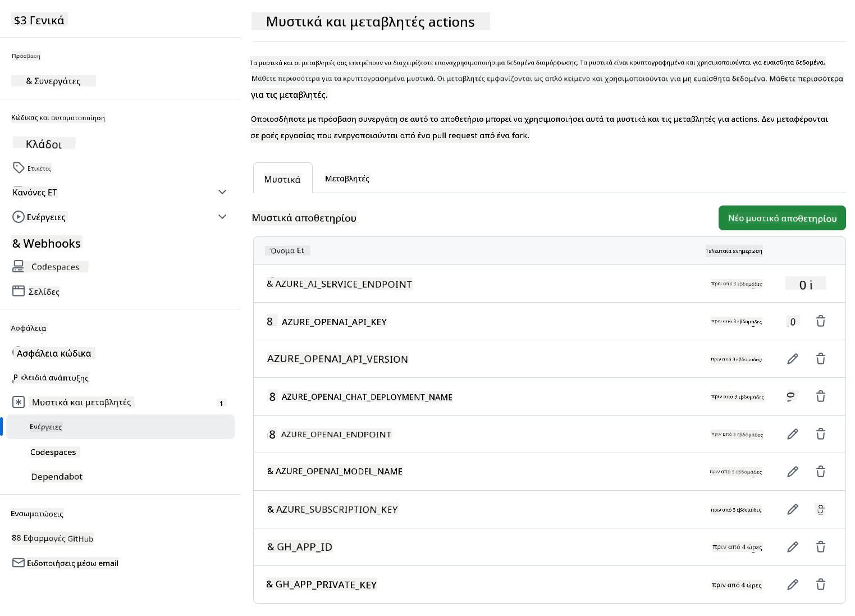Screen dimensions: 855x616
Task: Click the asterisk icon for Μυστικά και μεταβλητές
Action: click(x=19, y=402)
